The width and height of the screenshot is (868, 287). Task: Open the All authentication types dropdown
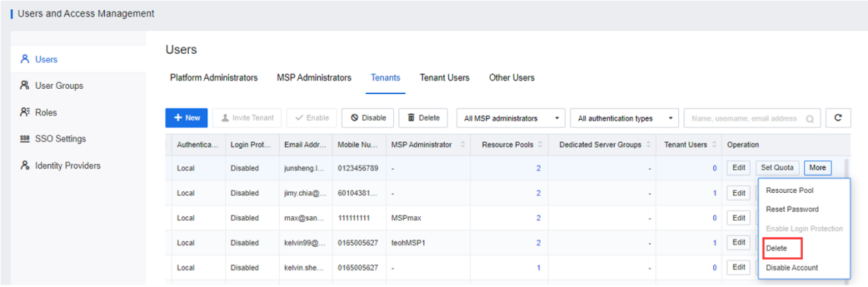coord(624,118)
